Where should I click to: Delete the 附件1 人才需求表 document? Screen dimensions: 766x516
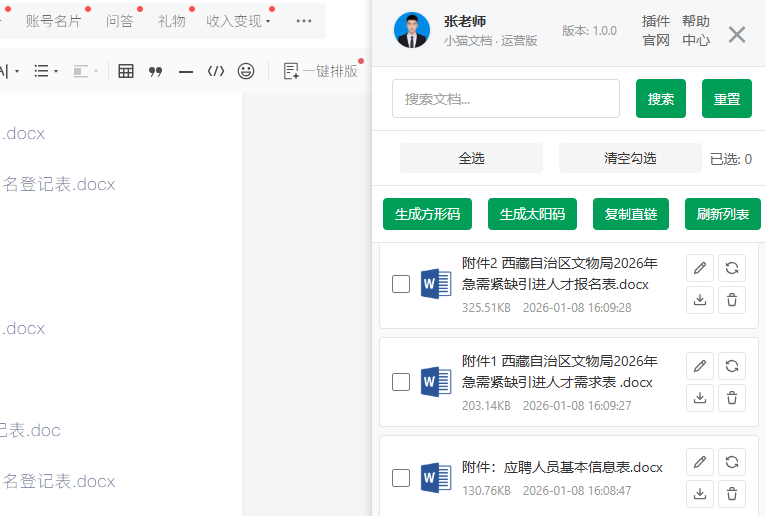[x=732, y=397]
